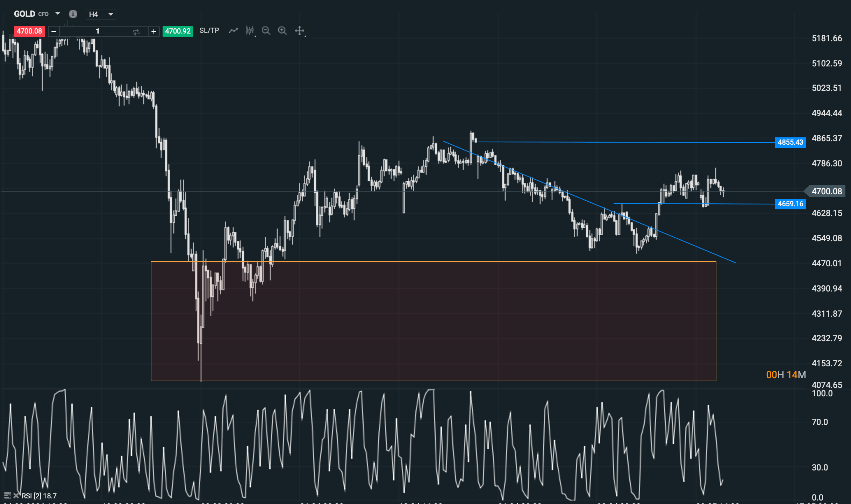Click the trade volume input field
Screen dimensions: 851x504
click(98, 31)
